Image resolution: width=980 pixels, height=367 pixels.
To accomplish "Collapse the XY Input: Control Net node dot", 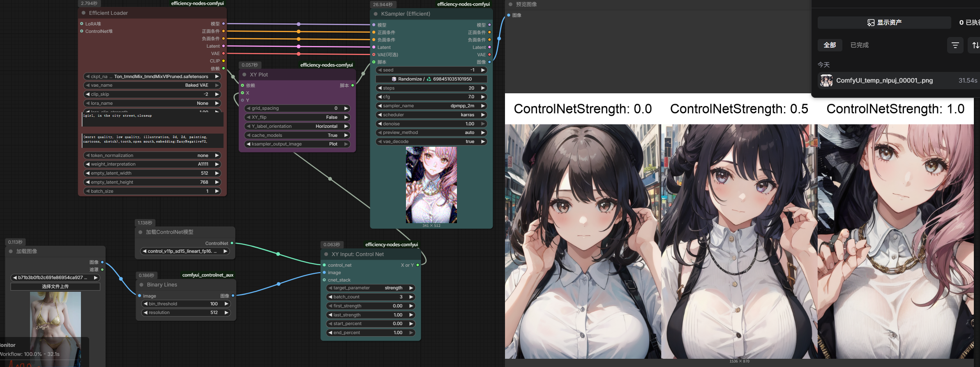I will click(x=326, y=254).
